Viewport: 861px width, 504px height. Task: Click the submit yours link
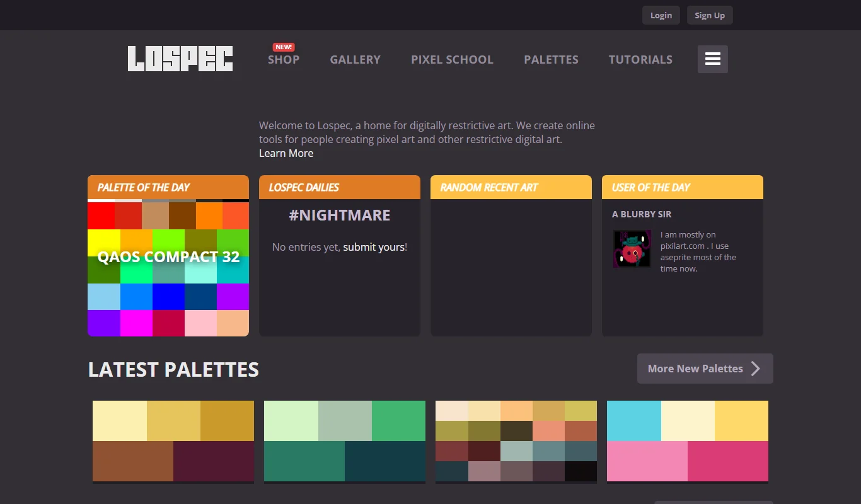click(x=374, y=247)
